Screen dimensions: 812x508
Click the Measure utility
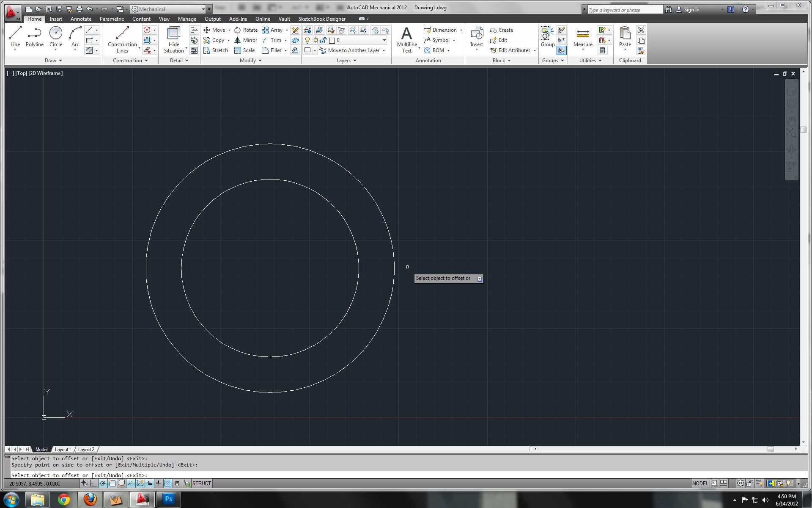582,37
